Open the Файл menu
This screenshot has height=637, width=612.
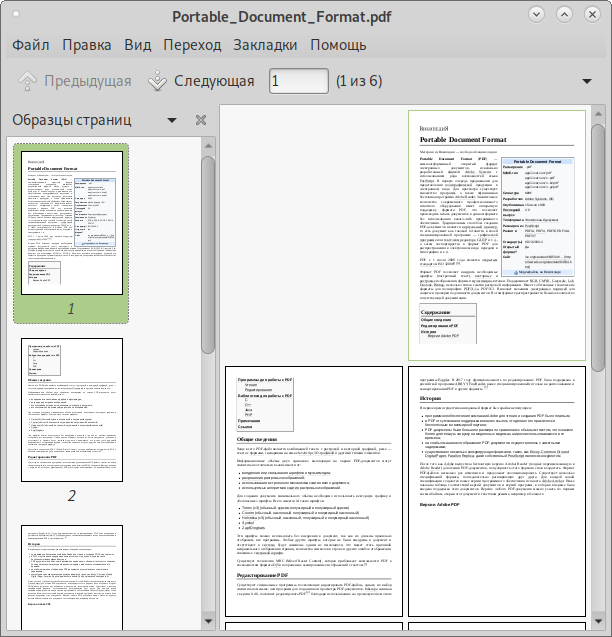click(30, 45)
